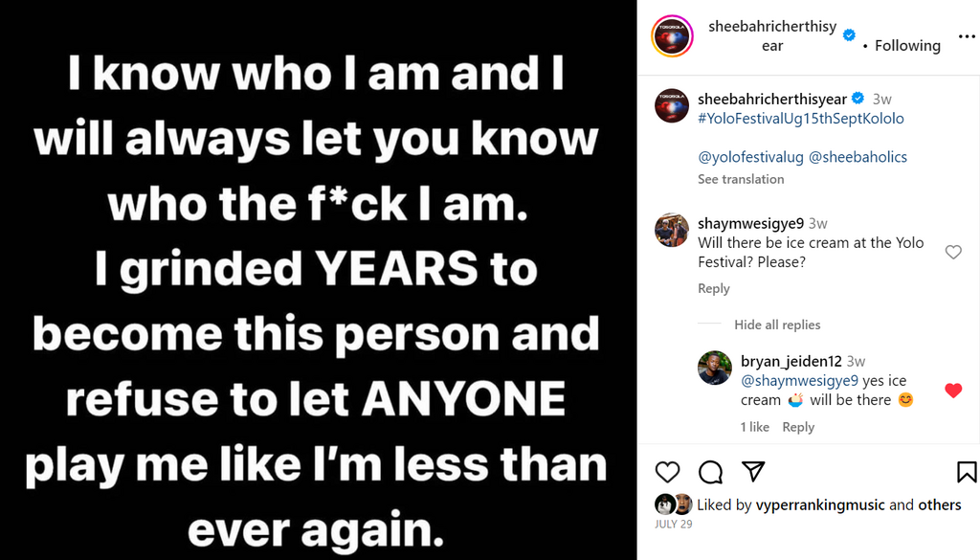The image size is (980, 560).
Task: Open the three-dot more options menu
Action: (967, 36)
